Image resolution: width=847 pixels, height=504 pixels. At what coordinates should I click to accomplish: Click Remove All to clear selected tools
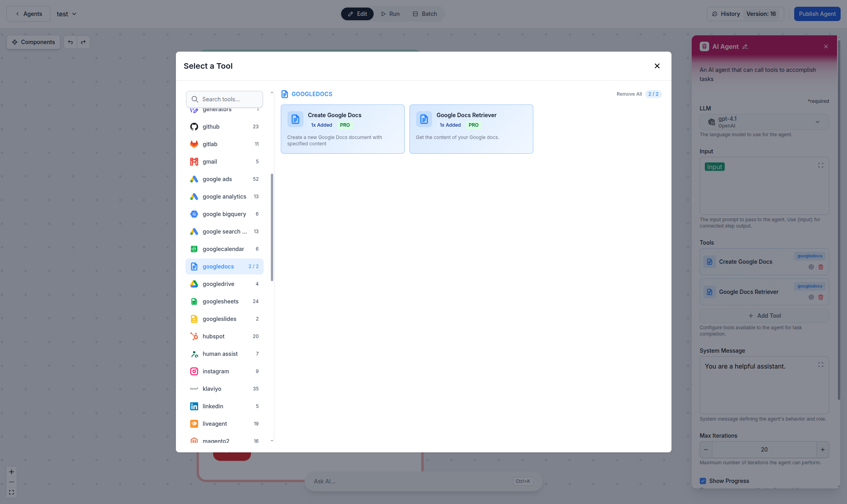[629, 94]
